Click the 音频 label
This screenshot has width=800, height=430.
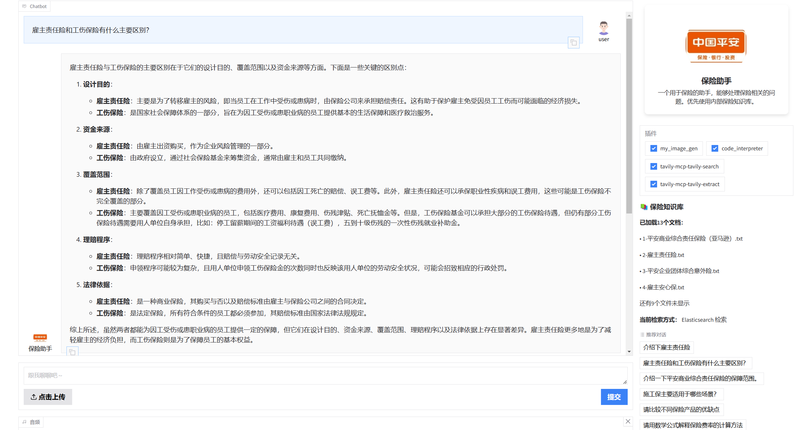click(31, 422)
